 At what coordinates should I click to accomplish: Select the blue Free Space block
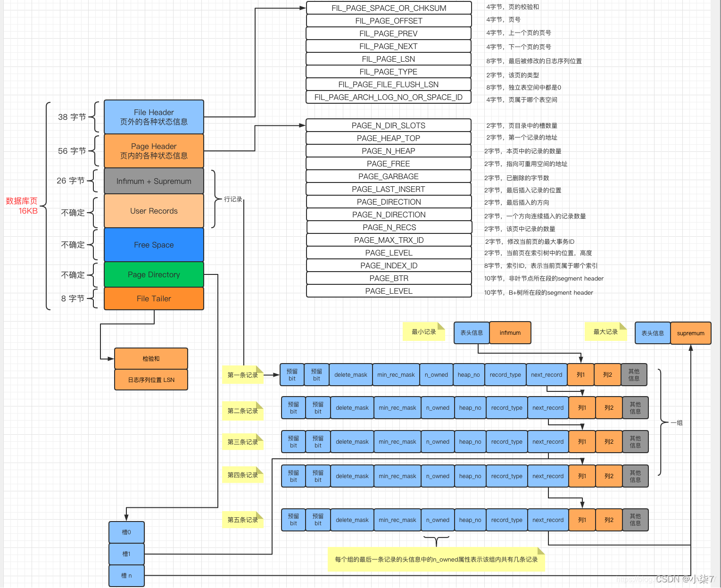[x=154, y=245]
